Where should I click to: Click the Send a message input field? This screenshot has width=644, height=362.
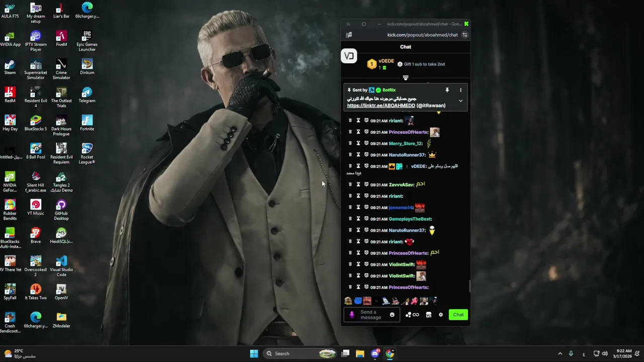[371, 315]
